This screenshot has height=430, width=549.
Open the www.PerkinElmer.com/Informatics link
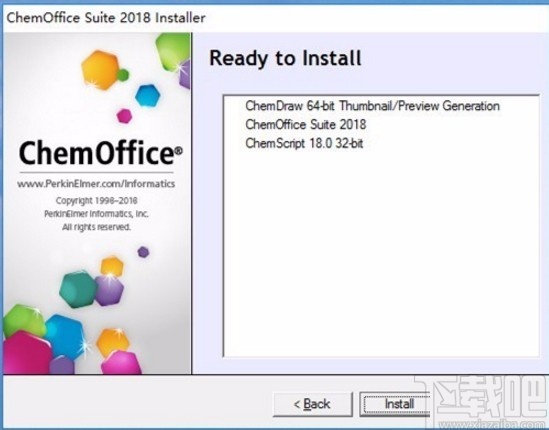(x=96, y=184)
